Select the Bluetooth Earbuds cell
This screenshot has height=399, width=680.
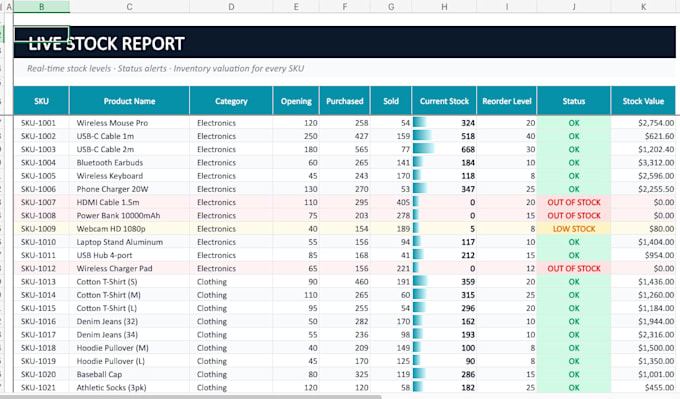point(129,163)
